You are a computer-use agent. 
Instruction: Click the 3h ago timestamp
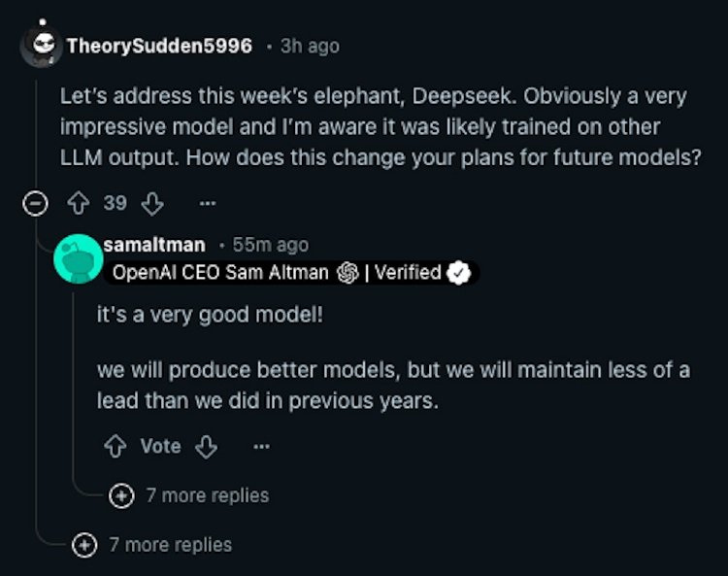point(310,46)
